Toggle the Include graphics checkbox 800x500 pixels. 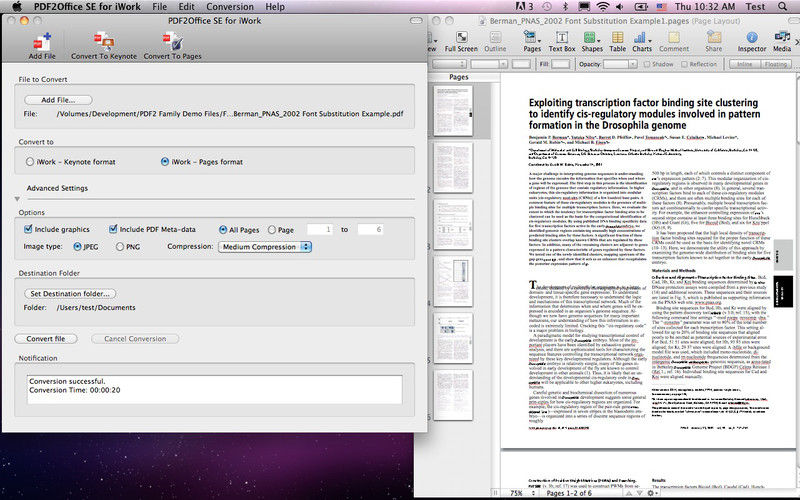click(x=28, y=229)
